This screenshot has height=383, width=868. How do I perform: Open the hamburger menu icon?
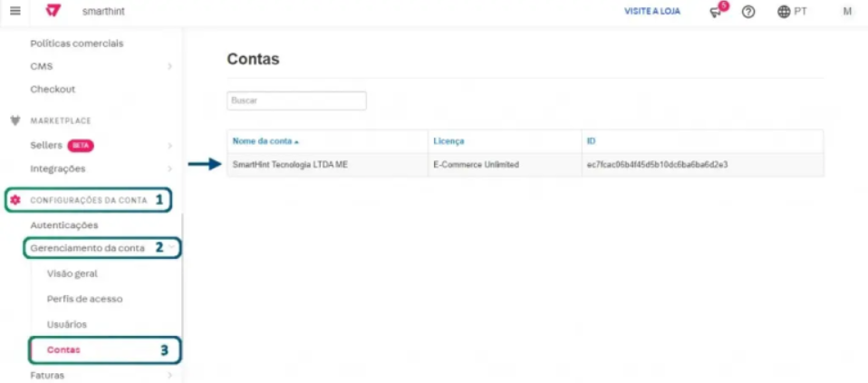point(15,11)
